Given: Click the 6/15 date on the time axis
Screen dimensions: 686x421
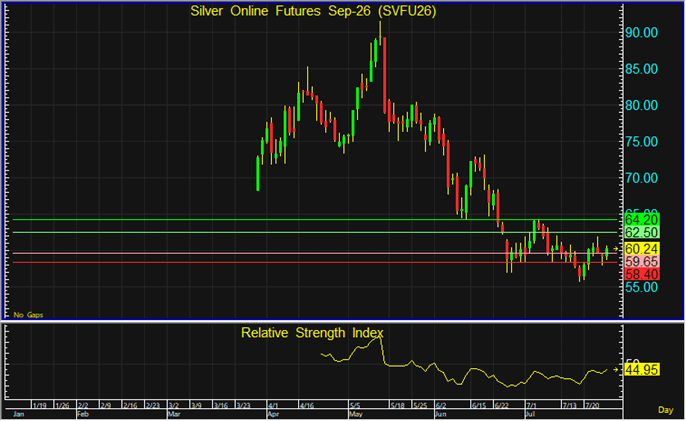Looking at the screenshot, I should [479, 405].
